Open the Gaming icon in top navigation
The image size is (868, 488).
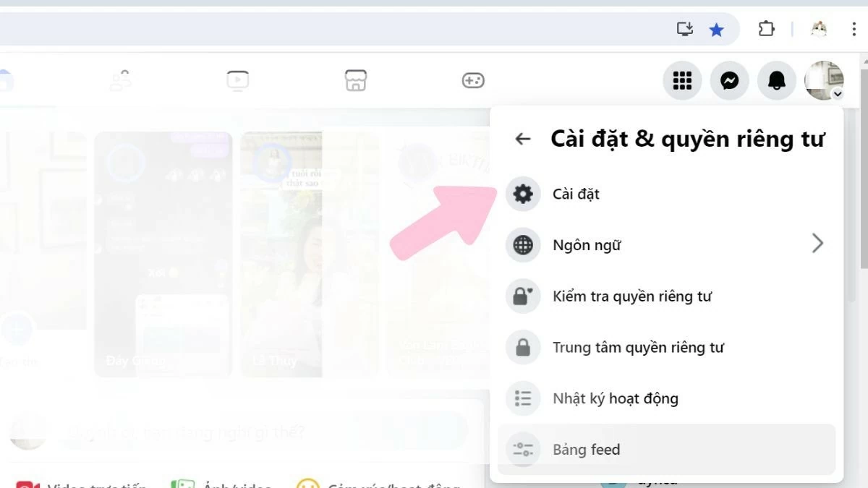click(x=473, y=80)
